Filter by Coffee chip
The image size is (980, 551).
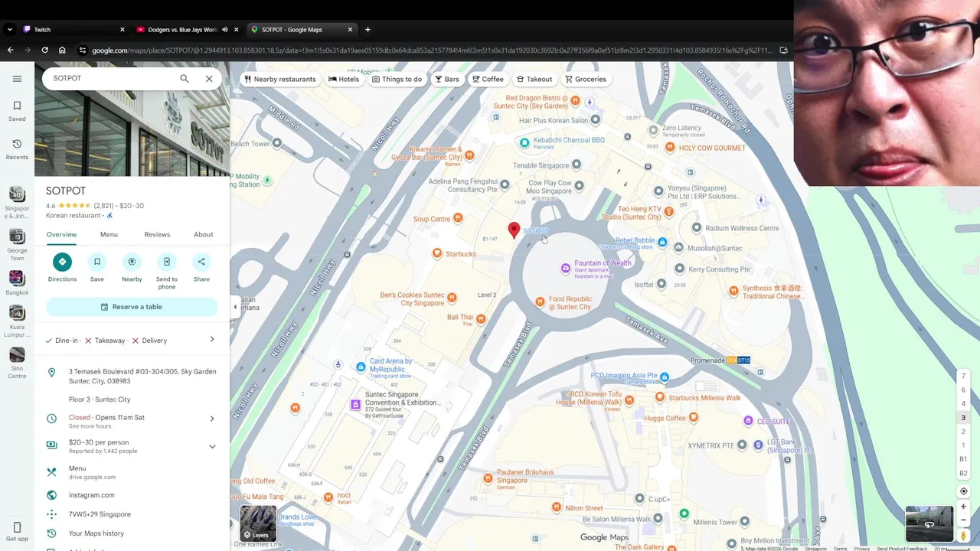click(x=488, y=79)
